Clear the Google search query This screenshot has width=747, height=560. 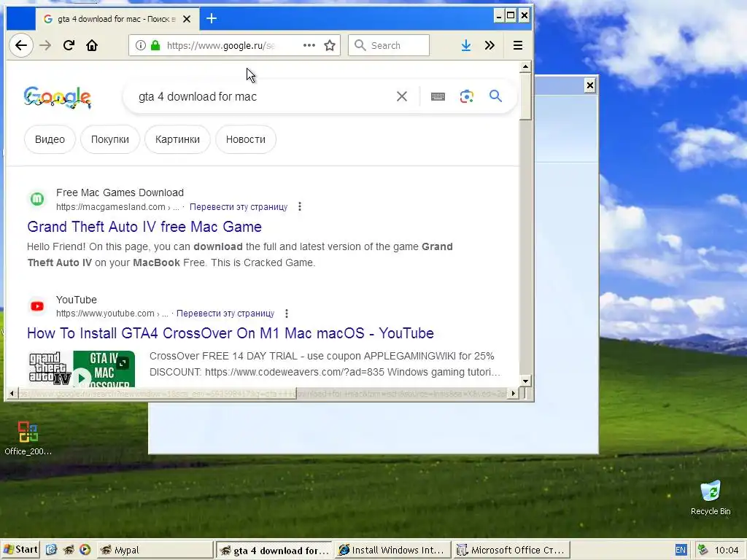(402, 96)
